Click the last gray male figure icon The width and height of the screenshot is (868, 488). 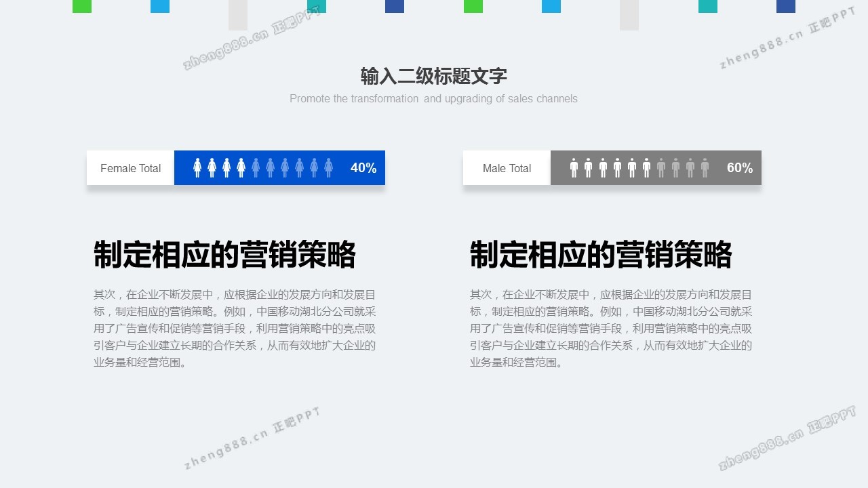click(705, 168)
